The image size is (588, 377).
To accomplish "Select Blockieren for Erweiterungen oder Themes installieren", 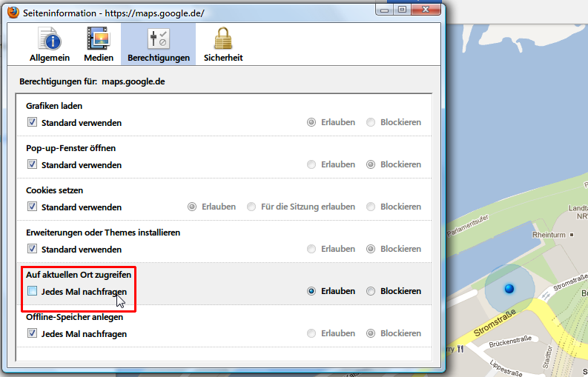I will point(371,249).
